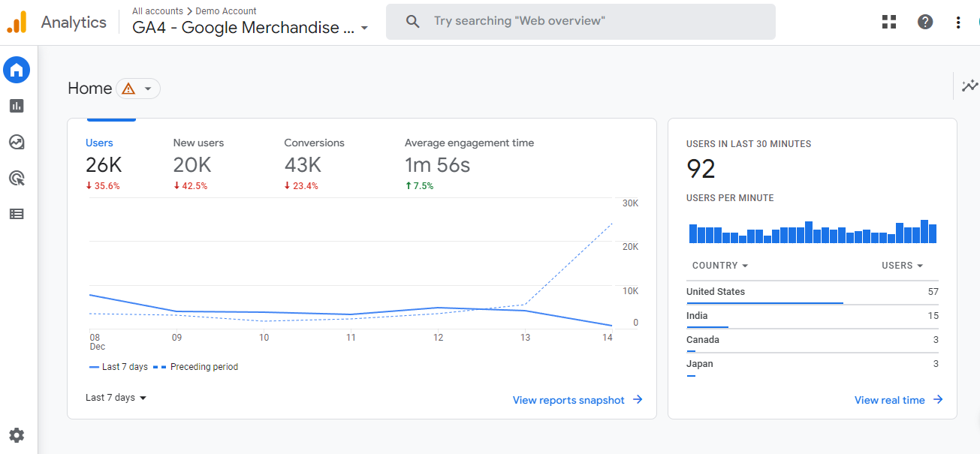This screenshot has height=454, width=980.
Task: Expand the Home warning dropdown arrow
Action: tap(148, 89)
